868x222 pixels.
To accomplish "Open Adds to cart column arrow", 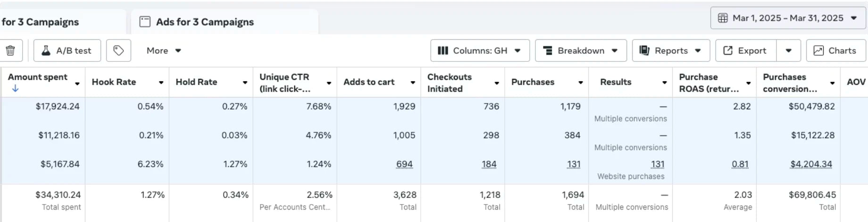I will point(413,83).
